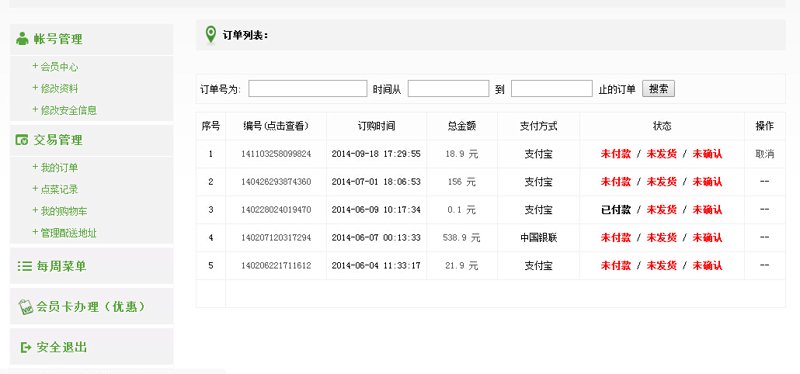Click the 搜索 button
The width and height of the screenshot is (800, 374).
click(x=658, y=89)
